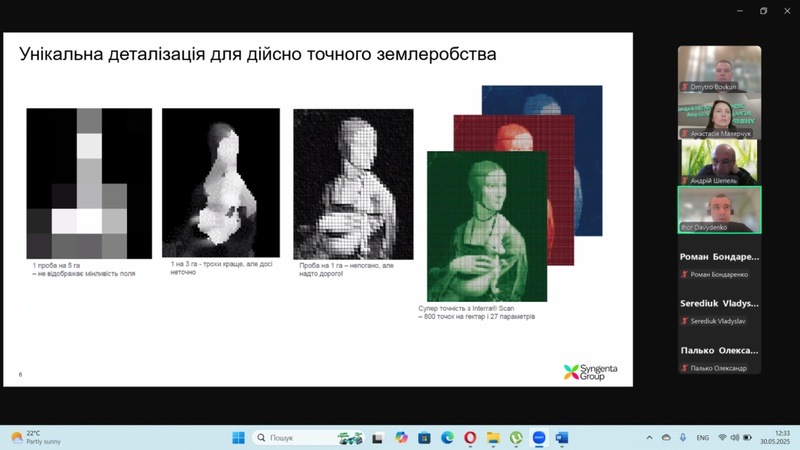
Task: Open Microsoft Edge from the taskbar
Action: 447,438
